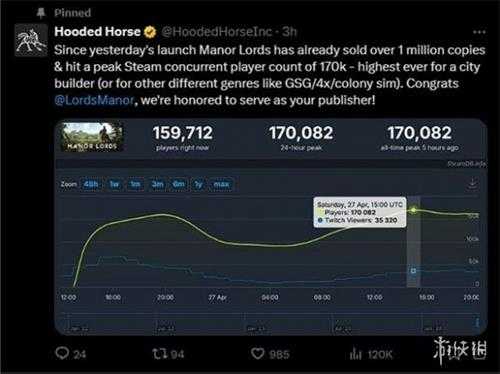Image resolution: width=500 pixels, height=374 pixels.
Task: Open the three-dot more options menu
Action: pyautogui.click(x=479, y=32)
